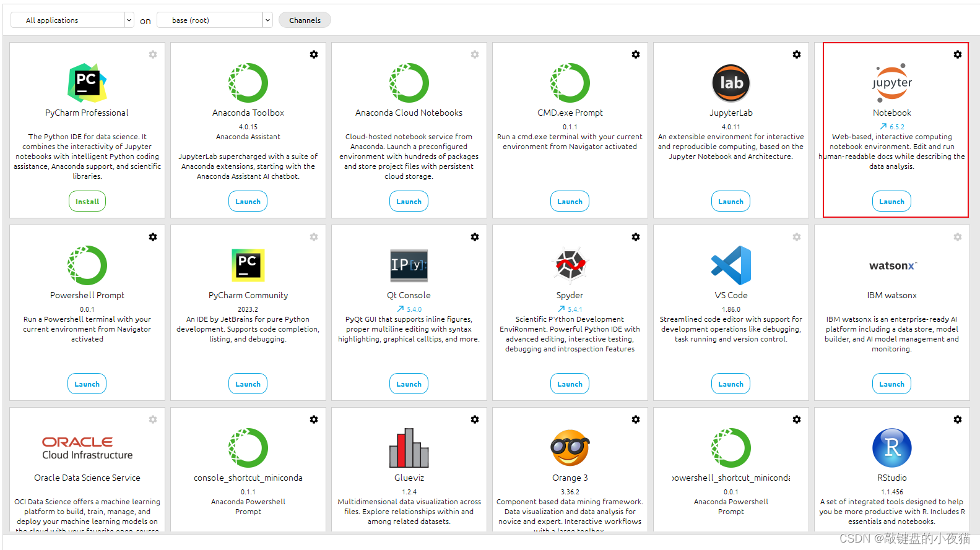
Task: Click the Channels button
Action: point(305,20)
